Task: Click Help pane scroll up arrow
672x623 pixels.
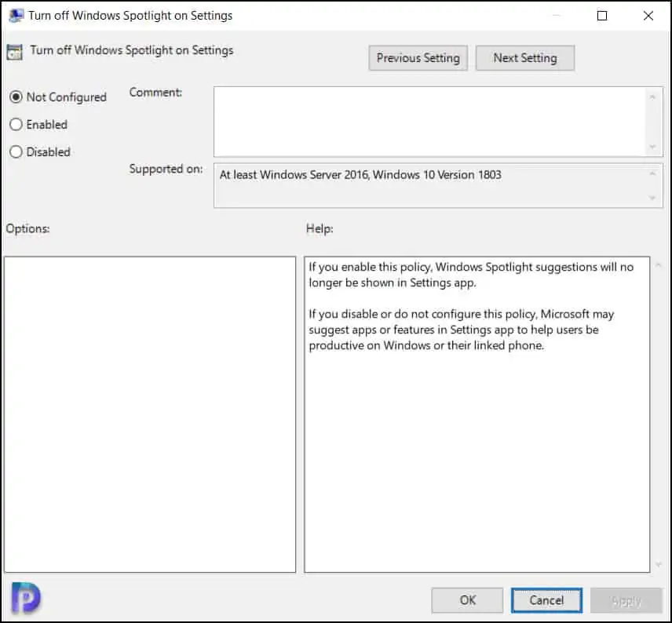Action: (x=659, y=265)
